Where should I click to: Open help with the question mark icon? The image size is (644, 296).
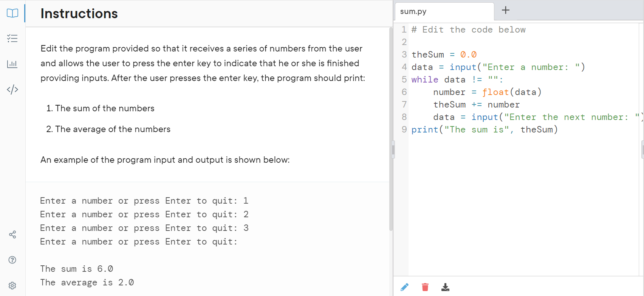click(x=12, y=260)
